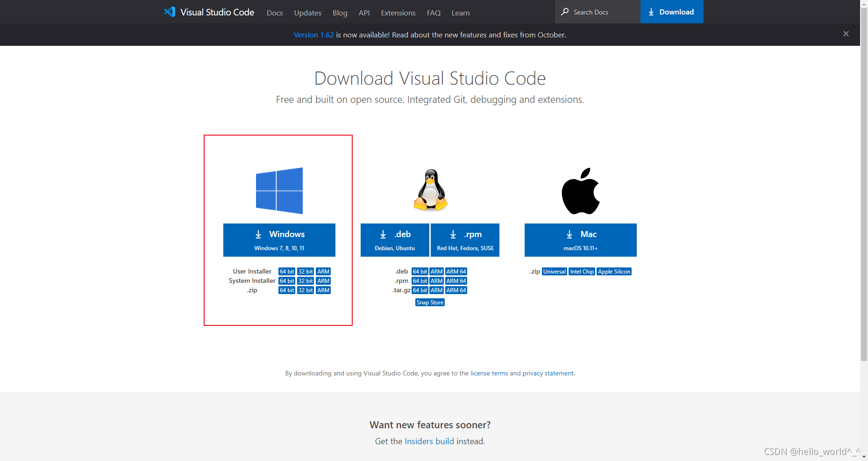Select Linux .tar.gz ARM
868x461 pixels.
437,290
